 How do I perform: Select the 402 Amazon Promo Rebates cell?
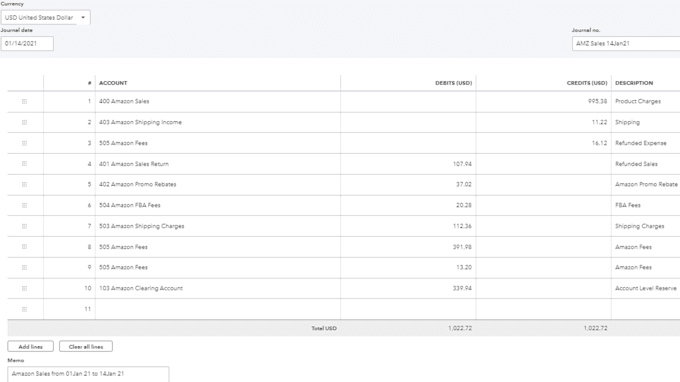coord(218,184)
